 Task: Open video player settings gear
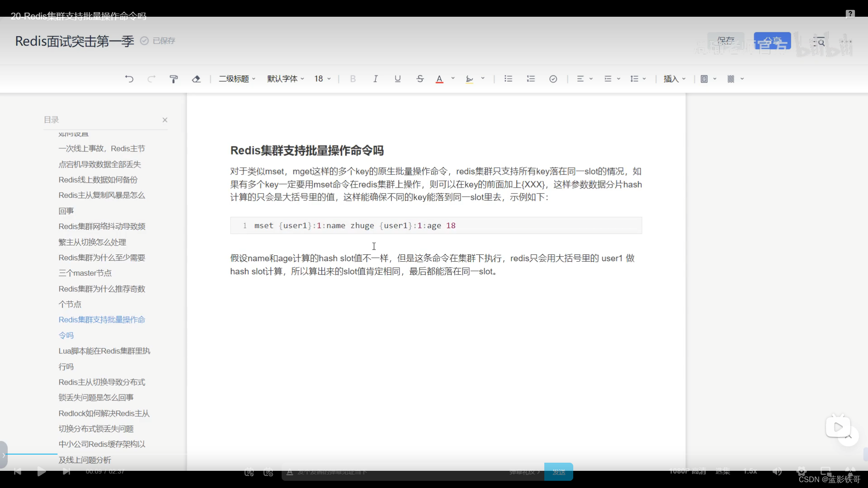pos(802,471)
